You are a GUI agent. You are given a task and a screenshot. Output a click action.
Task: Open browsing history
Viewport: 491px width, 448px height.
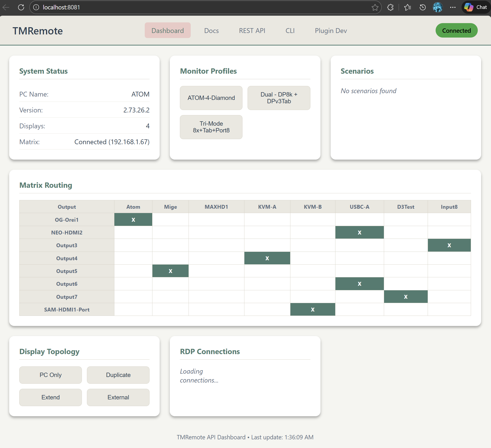[422, 7]
